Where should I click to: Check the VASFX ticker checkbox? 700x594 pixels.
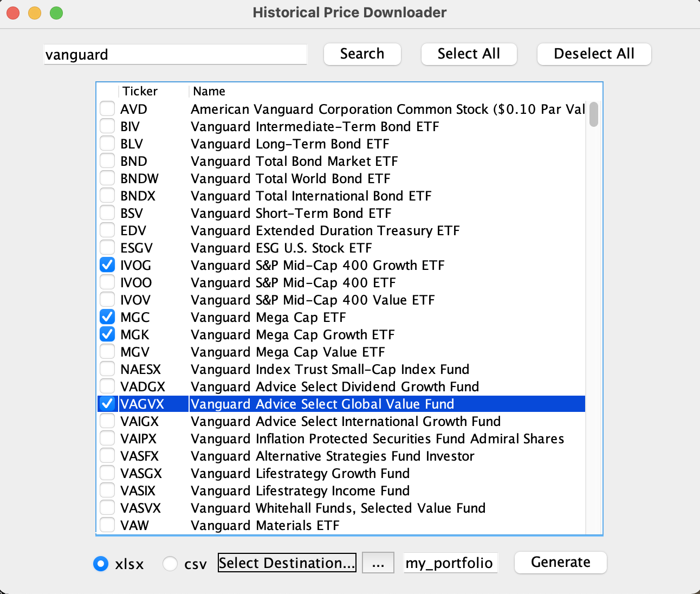[x=107, y=456]
